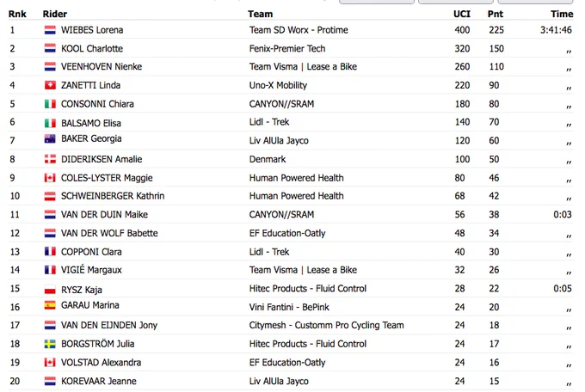Click the French flag next to COPPONI Clara
Screen dimensions: 585x392
(x=50, y=251)
